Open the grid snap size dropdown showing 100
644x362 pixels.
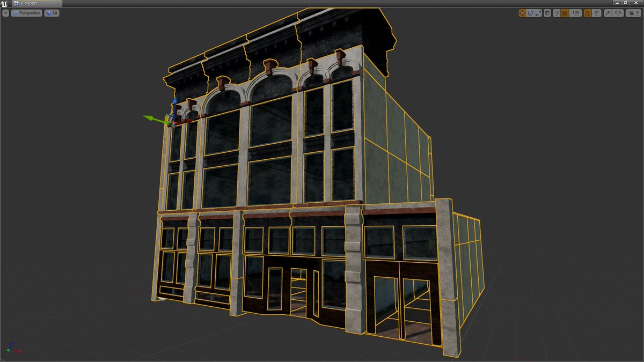[575, 13]
